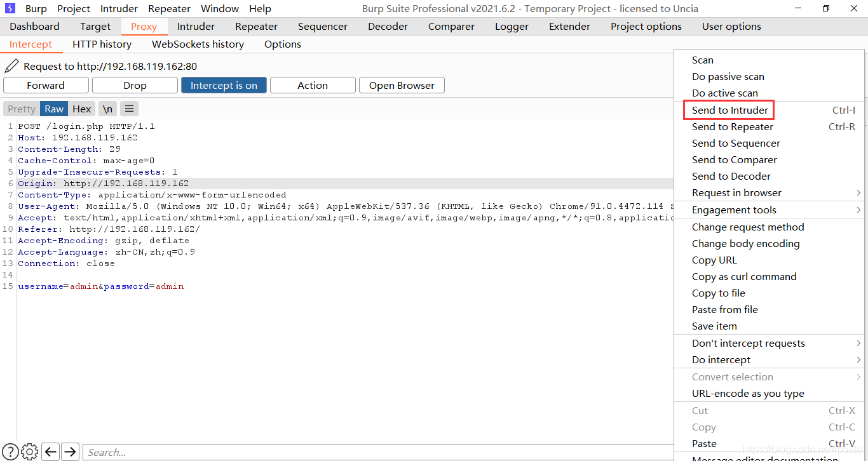Click the Burp Suite logo icon
Screen dimensions: 868x461
click(10, 8)
